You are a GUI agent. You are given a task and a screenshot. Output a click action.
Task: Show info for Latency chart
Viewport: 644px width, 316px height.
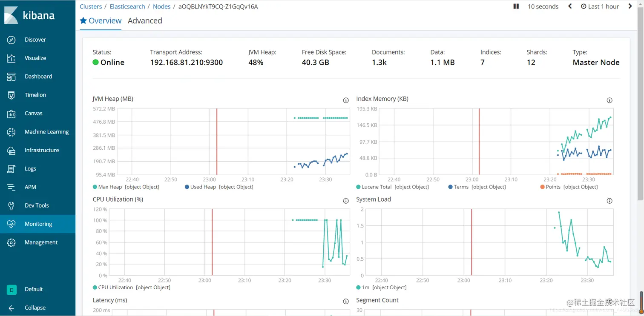pos(346,301)
